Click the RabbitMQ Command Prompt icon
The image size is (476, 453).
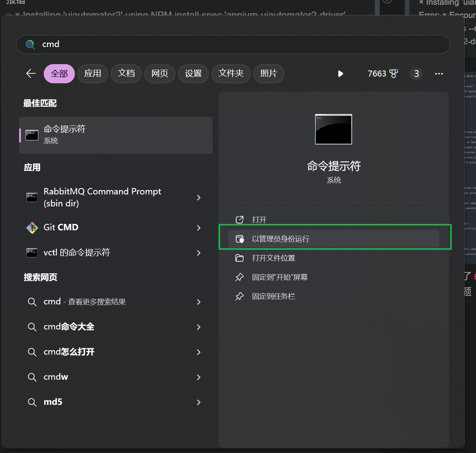pos(32,197)
